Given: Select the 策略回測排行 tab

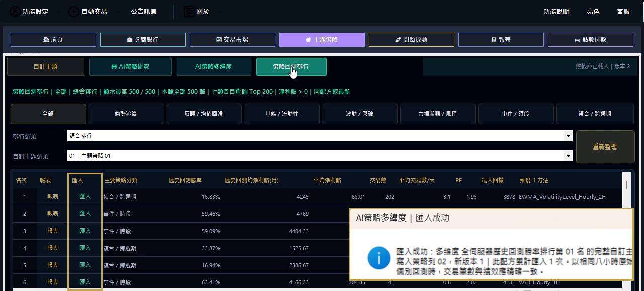Looking at the screenshot, I should [x=291, y=66].
